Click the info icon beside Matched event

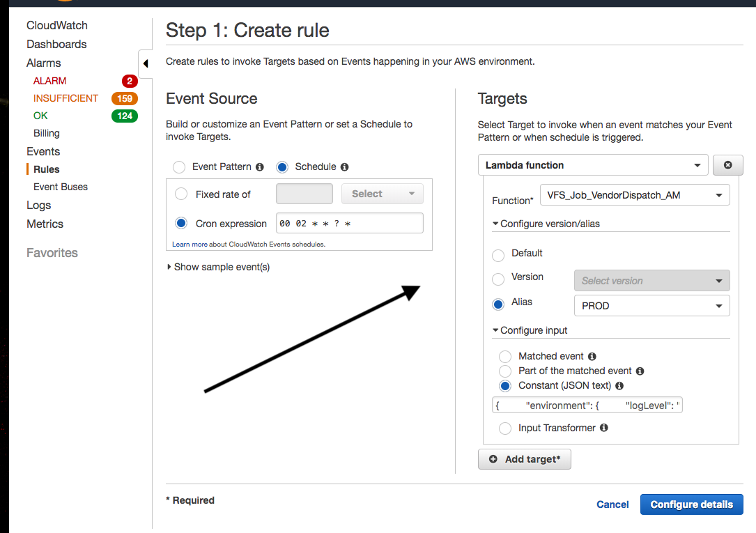(592, 356)
